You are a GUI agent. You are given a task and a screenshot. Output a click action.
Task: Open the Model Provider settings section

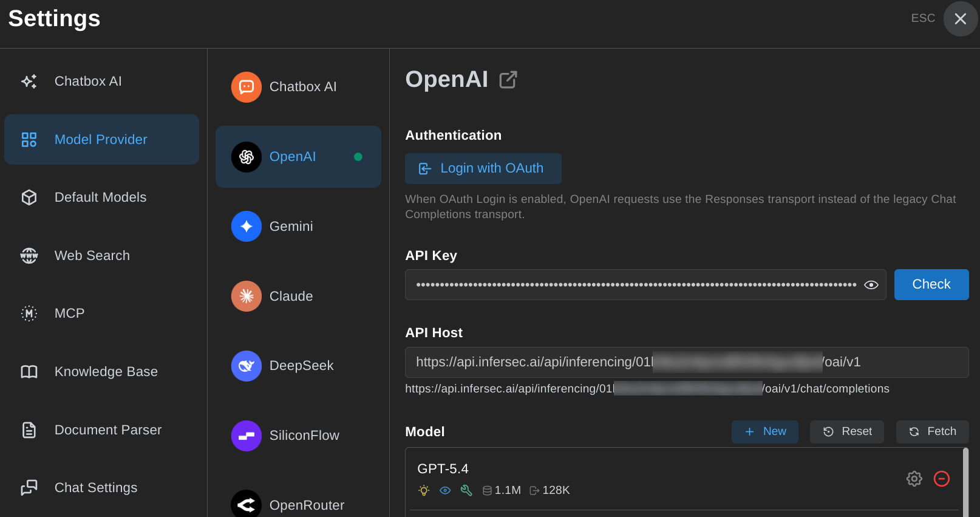[x=101, y=140]
